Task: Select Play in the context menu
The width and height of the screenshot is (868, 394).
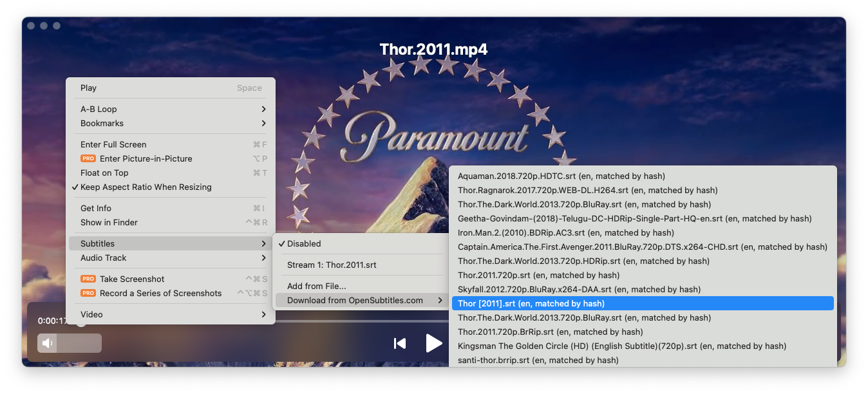Action: coord(171,88)
